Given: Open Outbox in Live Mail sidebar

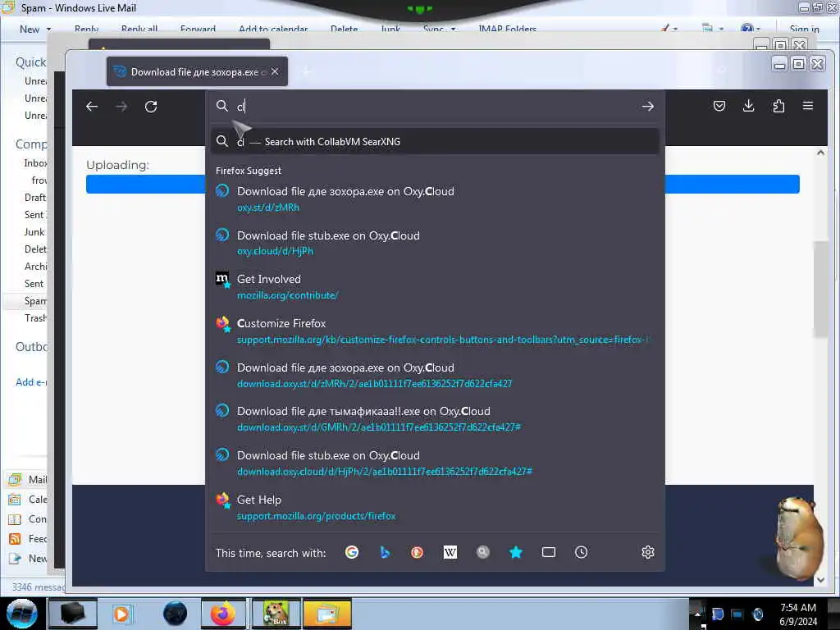Looking at the screenshot, I should pos(31,347).
